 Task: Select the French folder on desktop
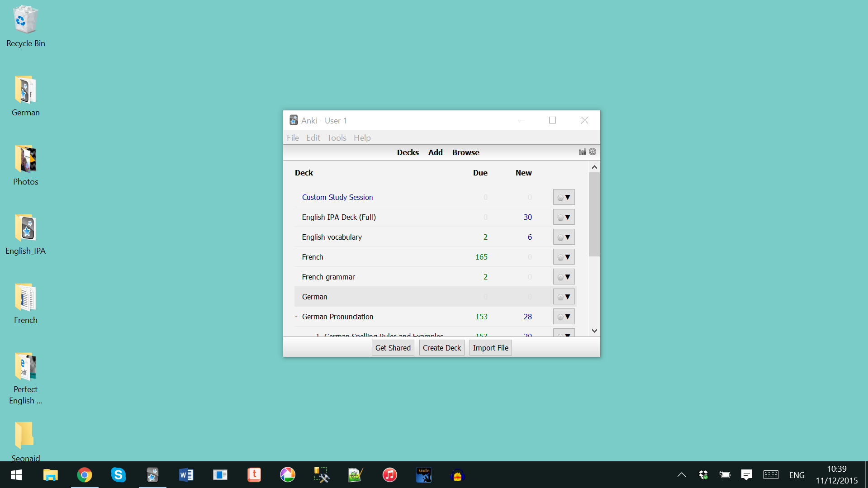(x=26, y=303)
